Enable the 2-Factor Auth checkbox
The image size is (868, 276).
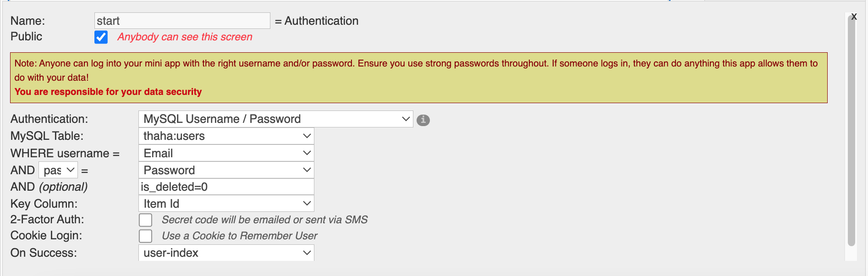146,220
